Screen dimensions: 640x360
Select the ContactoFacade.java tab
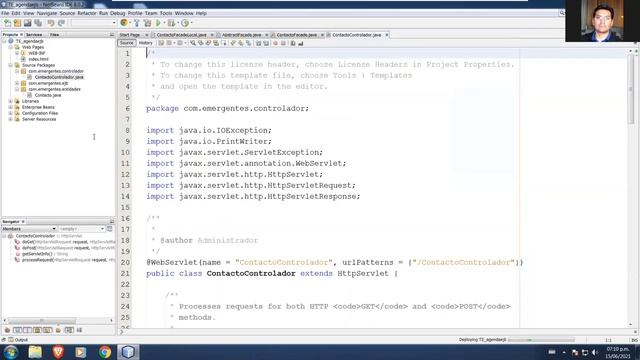(297, 35)
